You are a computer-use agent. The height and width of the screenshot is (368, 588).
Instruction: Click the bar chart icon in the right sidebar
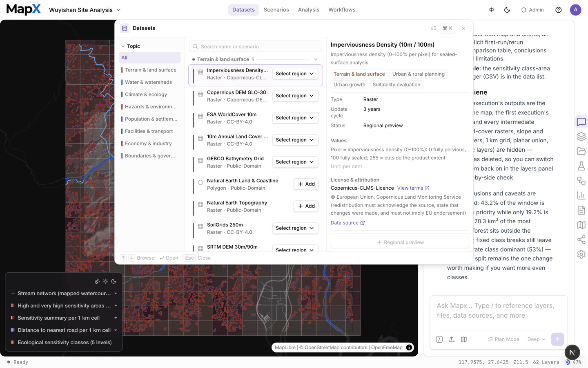(581, 195)
